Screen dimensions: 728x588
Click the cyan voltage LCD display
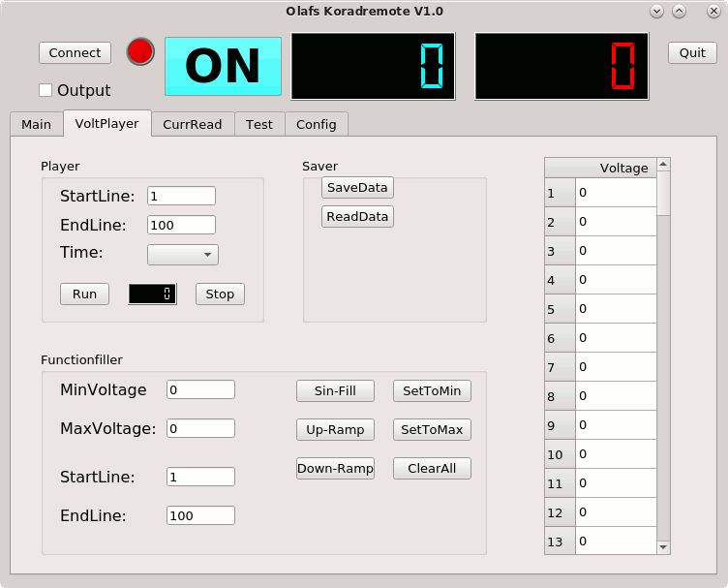pyautogui.click(x=374, y=66)
